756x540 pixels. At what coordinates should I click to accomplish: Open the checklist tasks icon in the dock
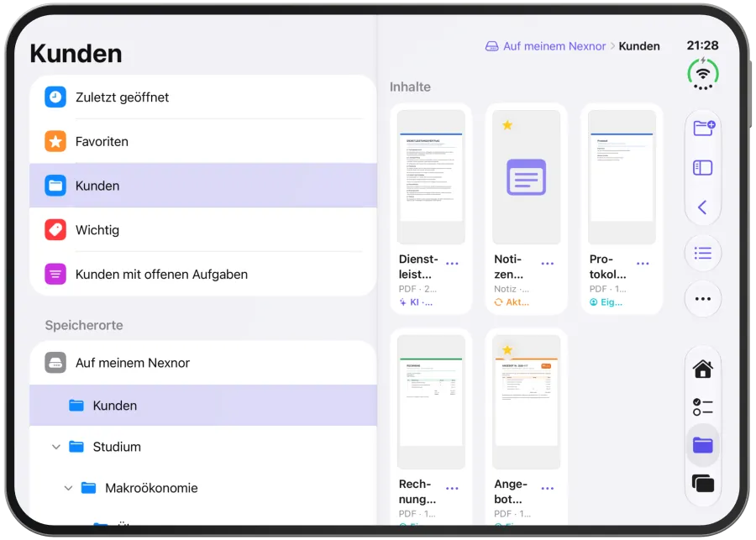(x=703, y=407)
